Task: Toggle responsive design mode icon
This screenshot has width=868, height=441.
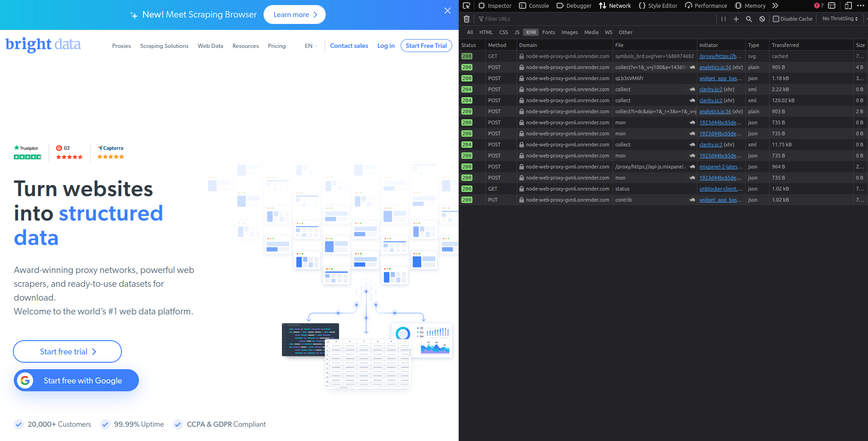Action: point(848,6)
